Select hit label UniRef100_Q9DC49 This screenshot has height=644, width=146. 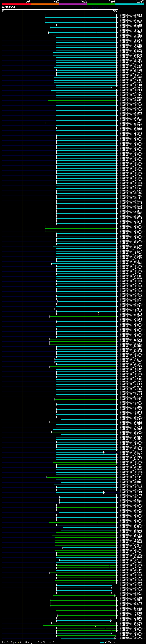point(131,593)
